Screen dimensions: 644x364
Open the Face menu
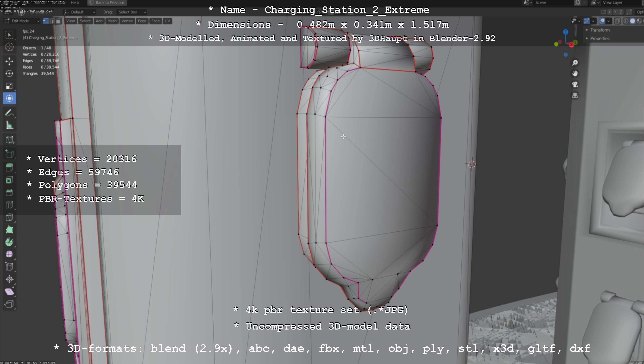pos(155,21)
